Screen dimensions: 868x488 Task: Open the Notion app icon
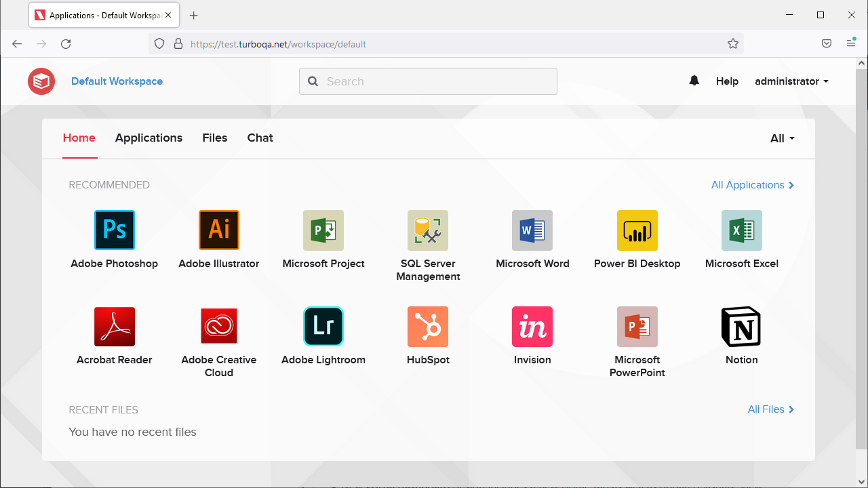pyautogui.click(x=741, y=327)
